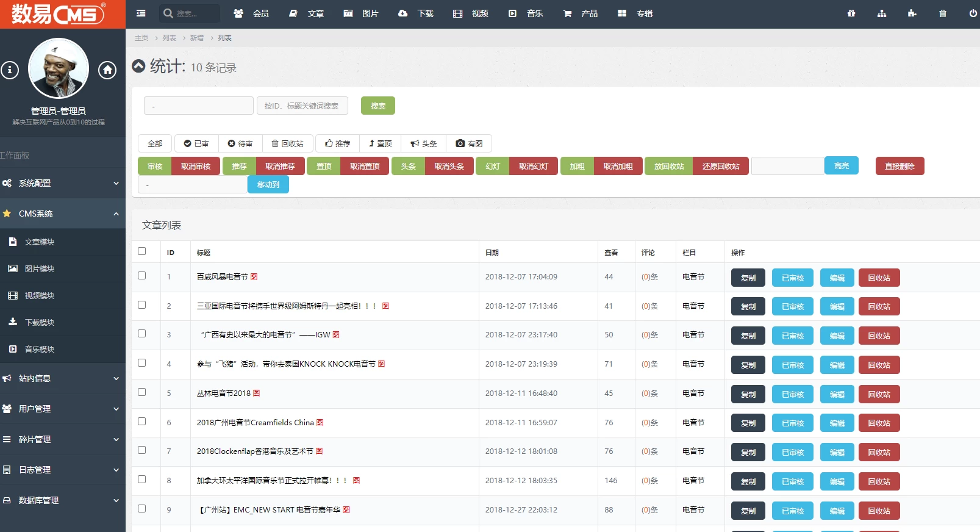The height and width of the screenshot is (532, 980).
Task: Click the info icon beside the avatar
Action: (x=10, y=70)
